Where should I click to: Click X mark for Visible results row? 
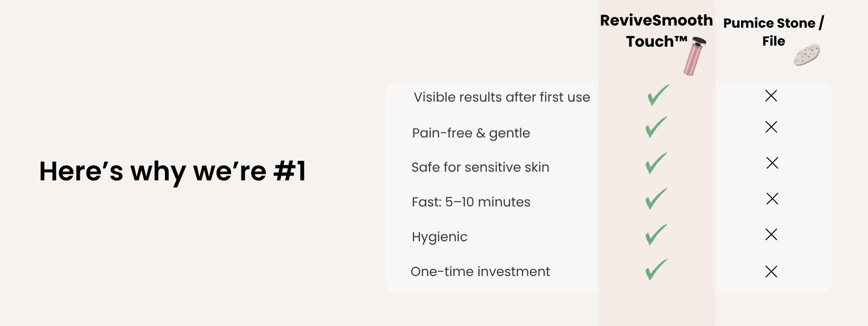click(x=771, y=96)
